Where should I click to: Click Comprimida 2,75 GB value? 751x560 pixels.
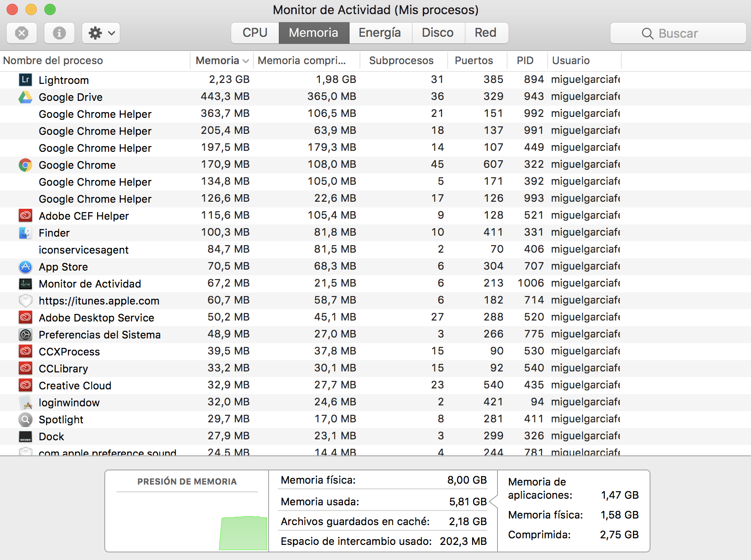pyautogui.click(x=619, y=535)
